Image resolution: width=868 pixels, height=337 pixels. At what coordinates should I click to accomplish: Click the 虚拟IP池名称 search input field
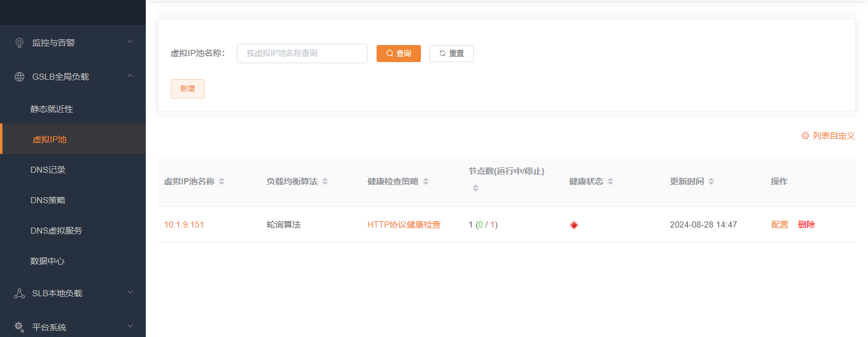tap(302, 54)
